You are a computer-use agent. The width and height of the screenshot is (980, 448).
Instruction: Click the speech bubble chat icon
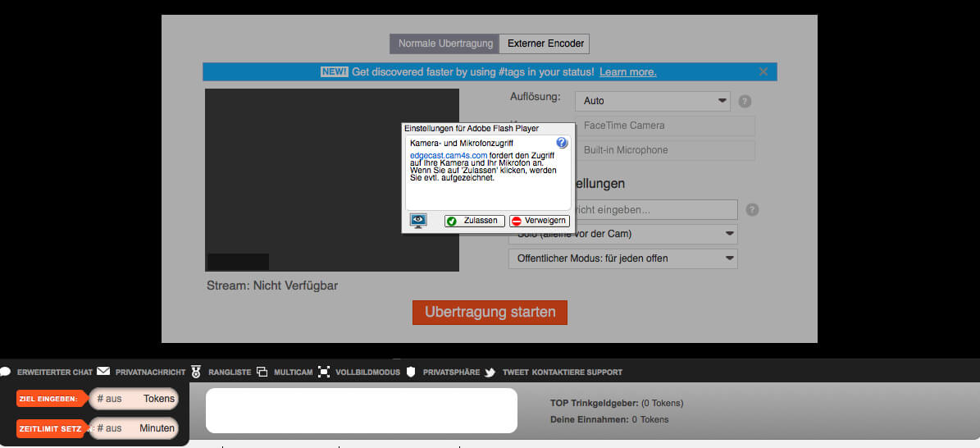[6, 372]
